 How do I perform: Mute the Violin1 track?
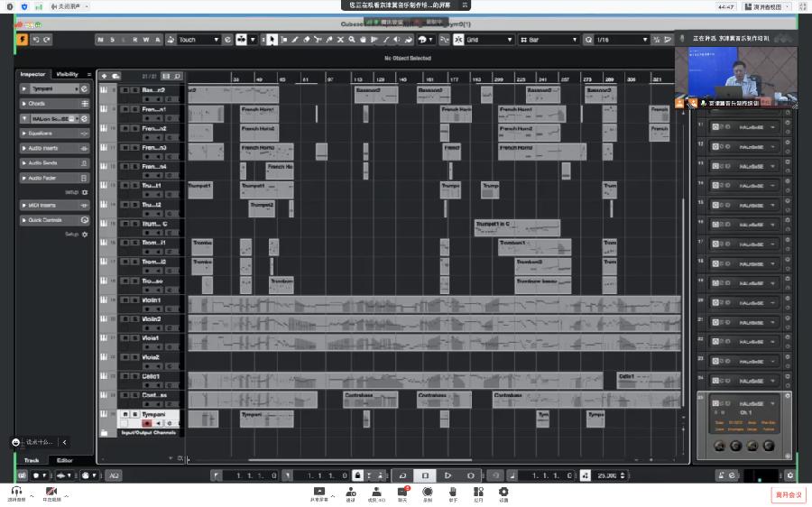pyautogui.click(x=125, y=300)
